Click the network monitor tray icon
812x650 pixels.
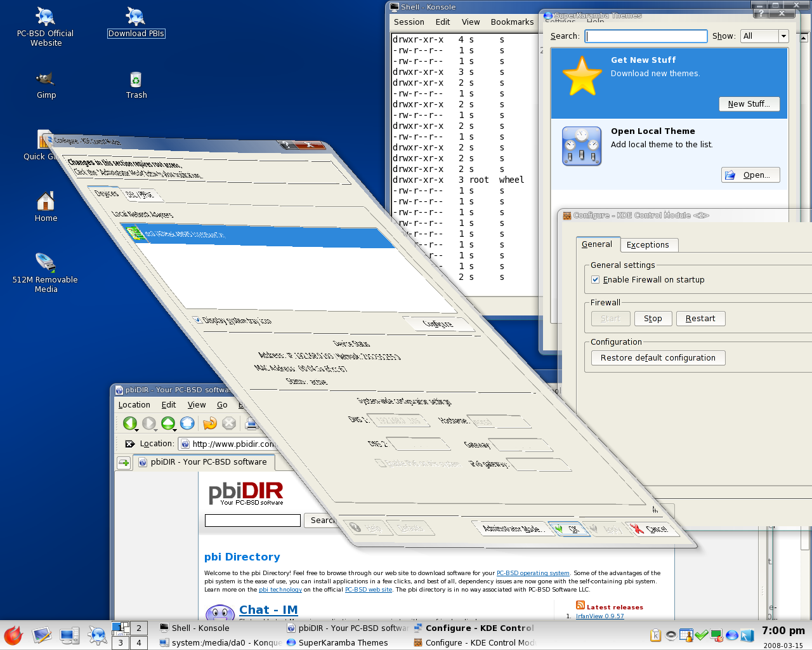[716, 635]
